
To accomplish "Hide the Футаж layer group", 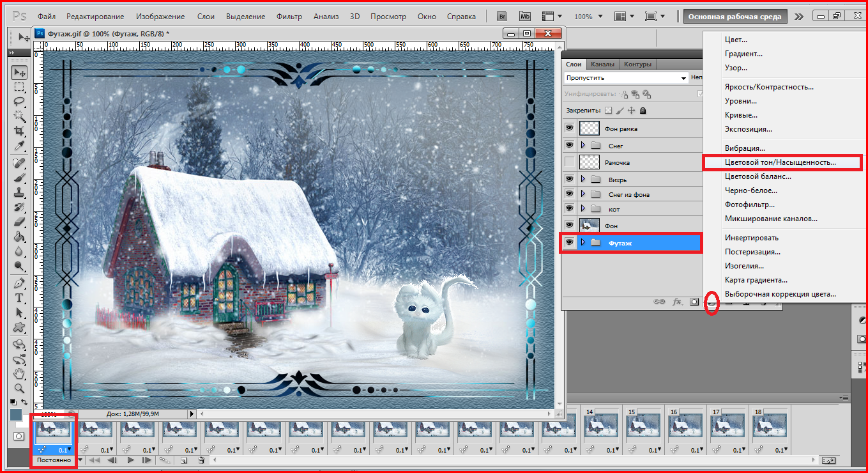I will (569, 242).
